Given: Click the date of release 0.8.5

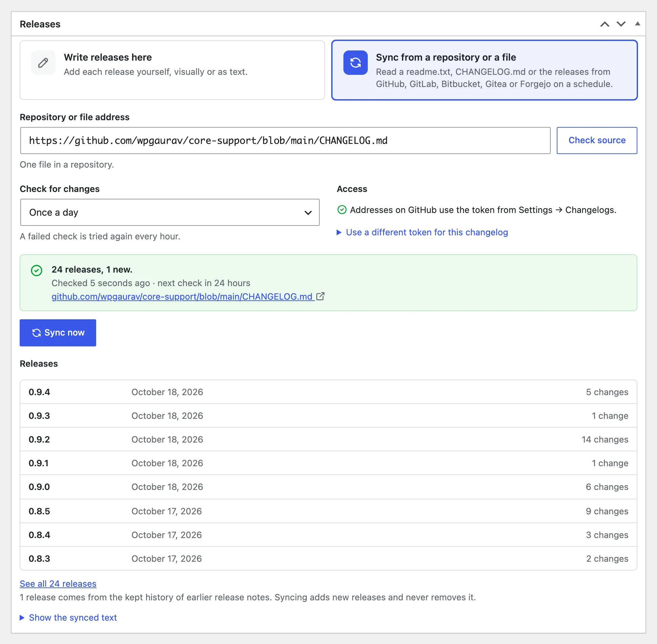Looking at the screenshot, I should click(167, 511).
